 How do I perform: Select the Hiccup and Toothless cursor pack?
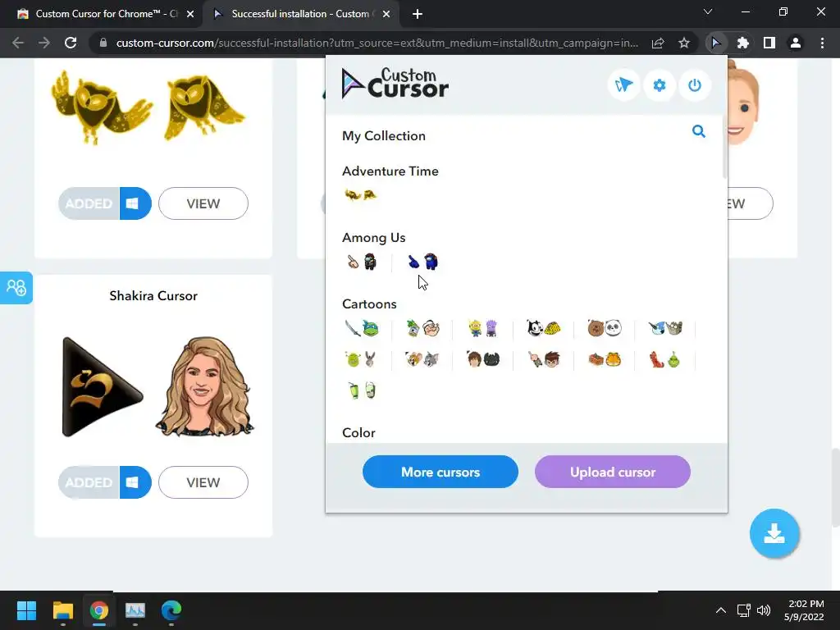483,359
